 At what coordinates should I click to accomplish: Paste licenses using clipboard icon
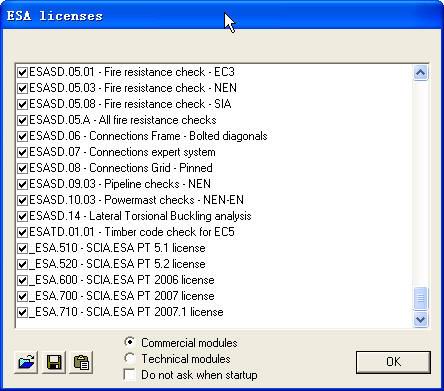click(81, 362)
